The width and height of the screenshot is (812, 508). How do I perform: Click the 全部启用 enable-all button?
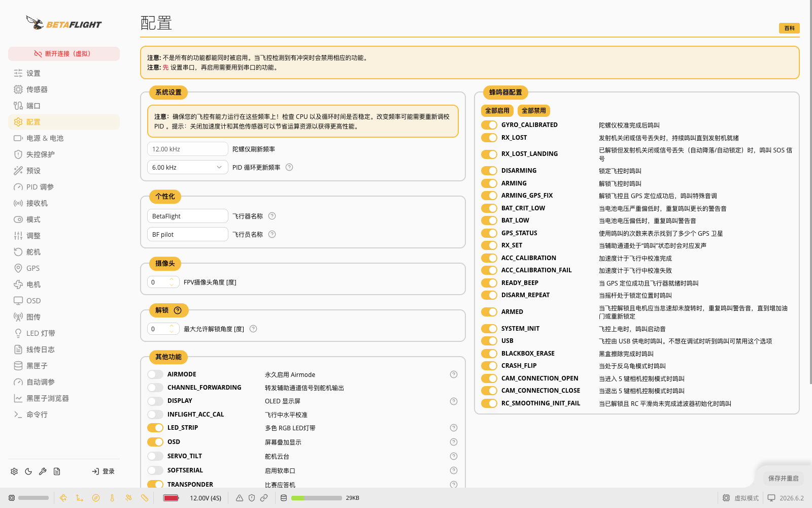[497, 111]
